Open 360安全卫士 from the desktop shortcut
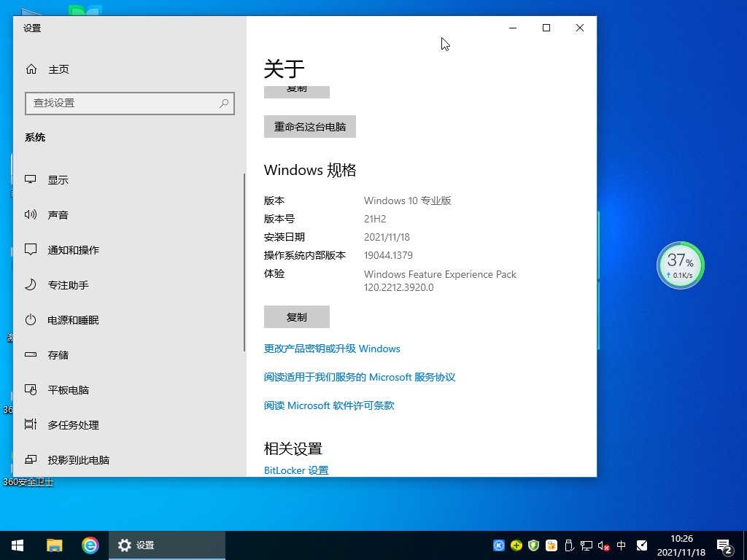Image resolution: width=747 pixels, height=560 pixels. click(x=29, y=481)
